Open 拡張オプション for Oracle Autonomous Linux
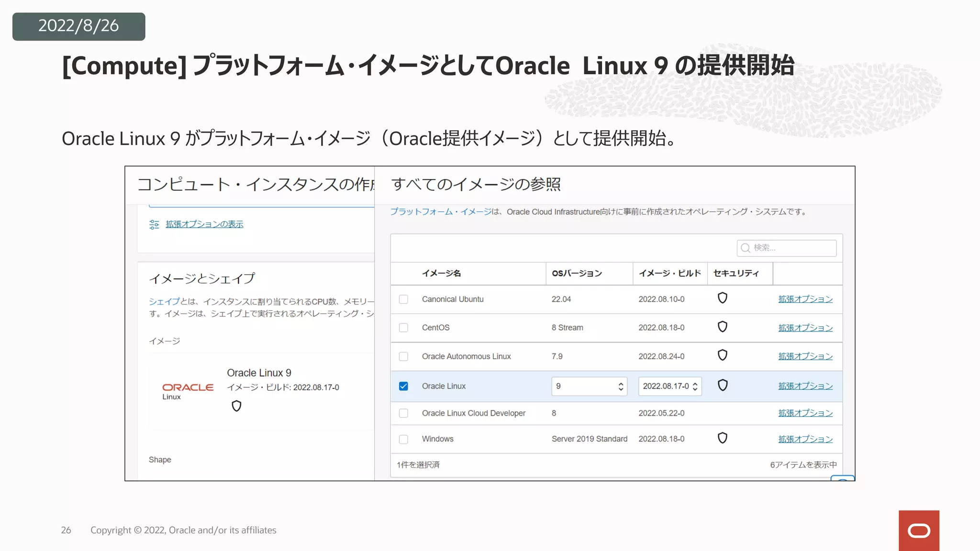This screenshot has width=980, height=551. pyautogui.click(x=805, y=356)
